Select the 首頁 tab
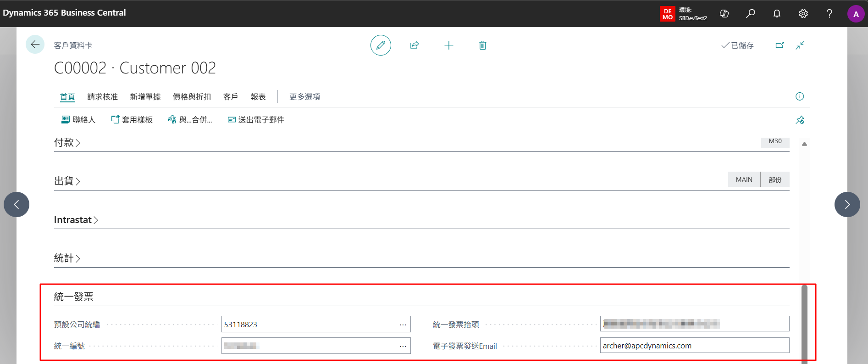The image size is (868, 364). (x=67, y=97)
